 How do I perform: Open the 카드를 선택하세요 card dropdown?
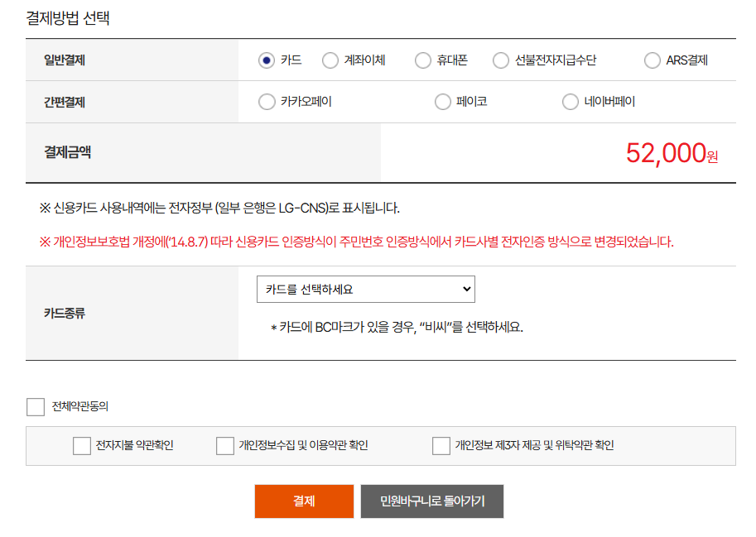[365, 289]
